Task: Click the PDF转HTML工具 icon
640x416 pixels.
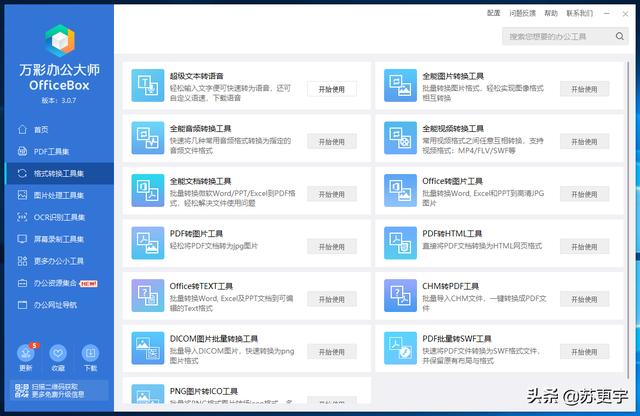Action: coord(400,243)
